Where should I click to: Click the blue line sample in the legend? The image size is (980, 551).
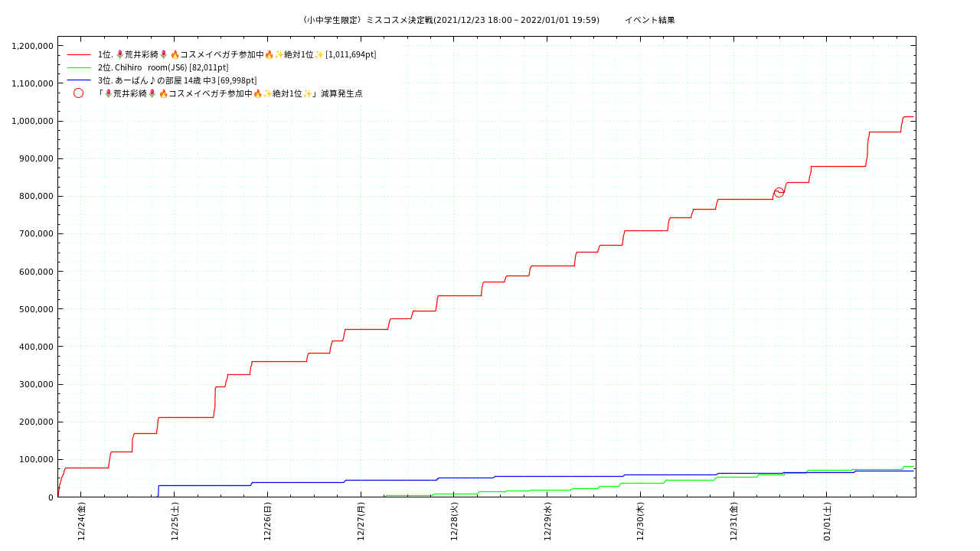tap(79, 80)
